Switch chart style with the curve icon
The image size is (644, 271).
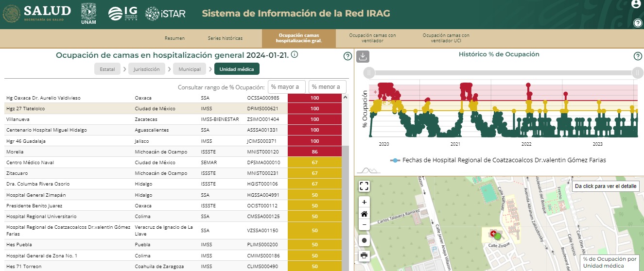click(x=368, y=170)
